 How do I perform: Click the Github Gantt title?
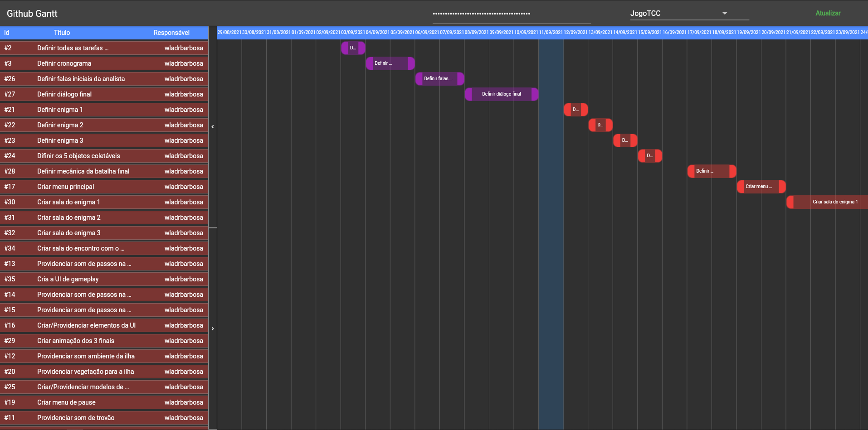[x=32, y=13]
